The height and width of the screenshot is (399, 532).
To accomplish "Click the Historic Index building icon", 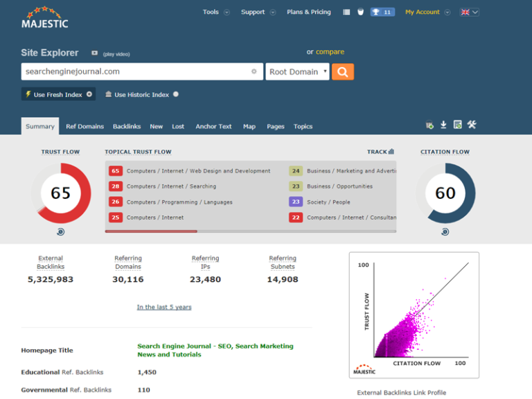I will pyautogui.click(x=108, y=94).
